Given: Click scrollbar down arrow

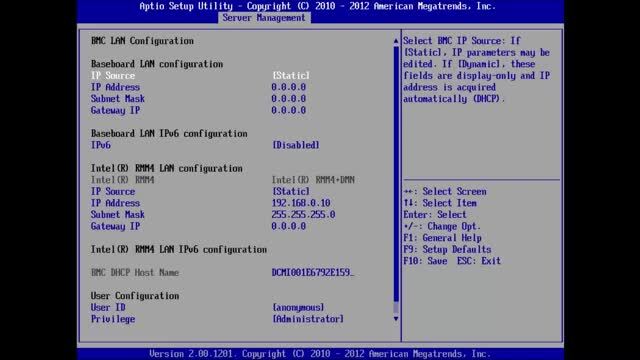Looking at the screenshot, I should coord(396,319).
